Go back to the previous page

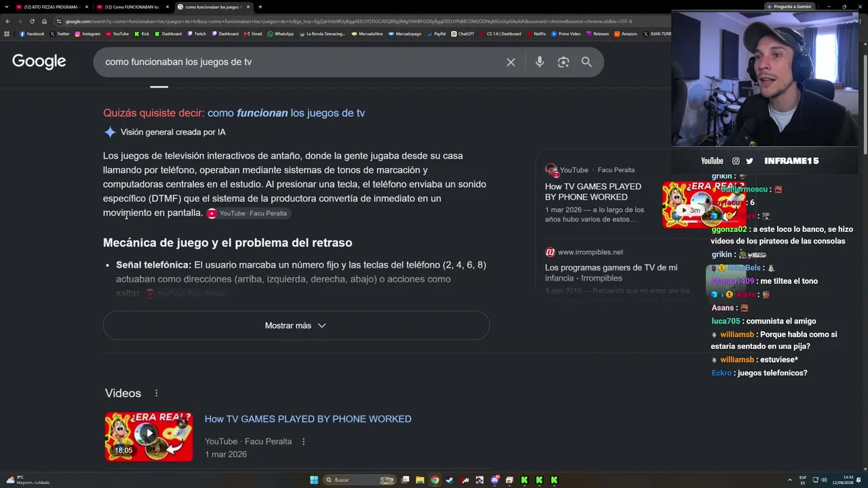click(x=7, y=21)
